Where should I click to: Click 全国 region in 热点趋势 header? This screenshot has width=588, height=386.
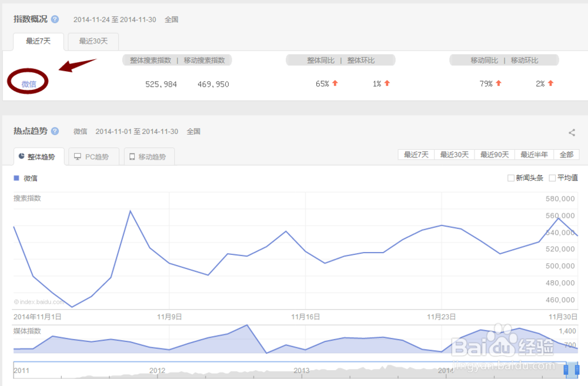coord(193,132)
